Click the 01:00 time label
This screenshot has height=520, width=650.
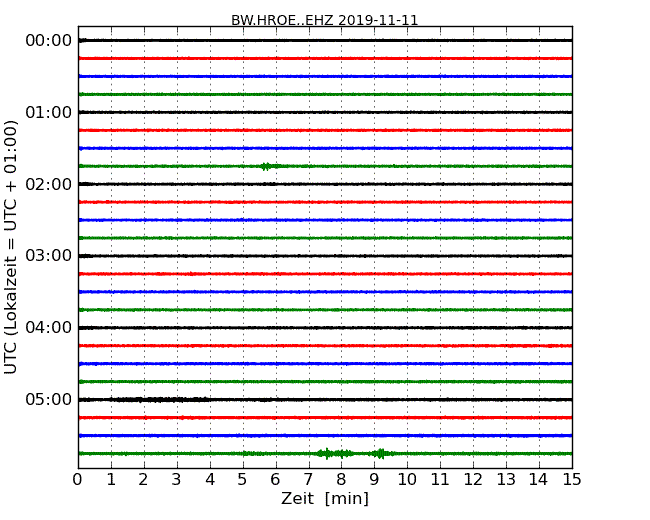click(49, 112)
